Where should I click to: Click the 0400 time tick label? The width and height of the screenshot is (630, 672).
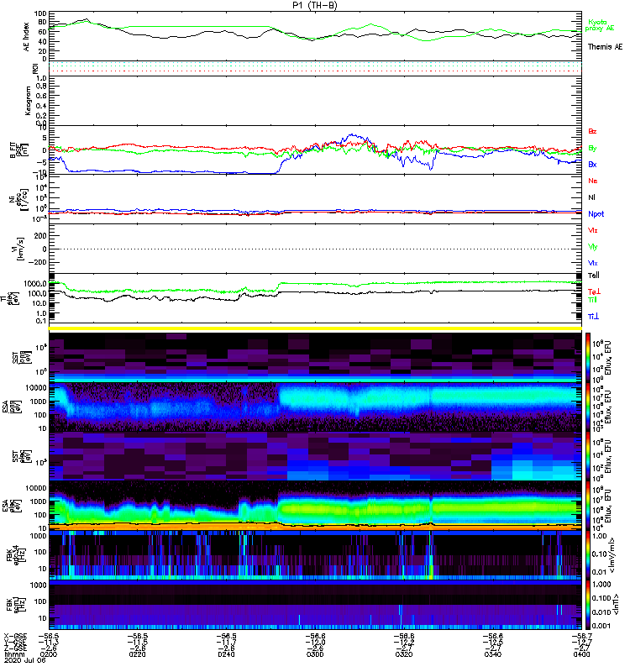[x=581, y=654]
